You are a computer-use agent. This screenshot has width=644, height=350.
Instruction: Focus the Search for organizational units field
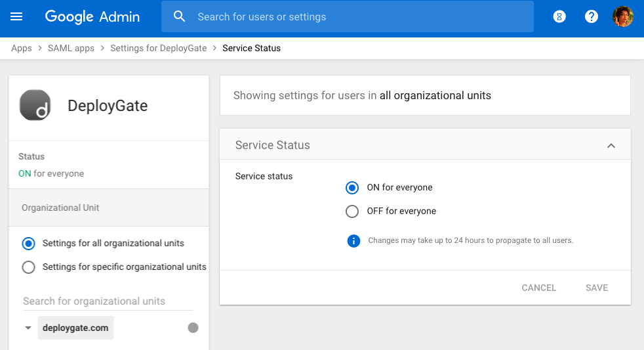click(108, 301)
